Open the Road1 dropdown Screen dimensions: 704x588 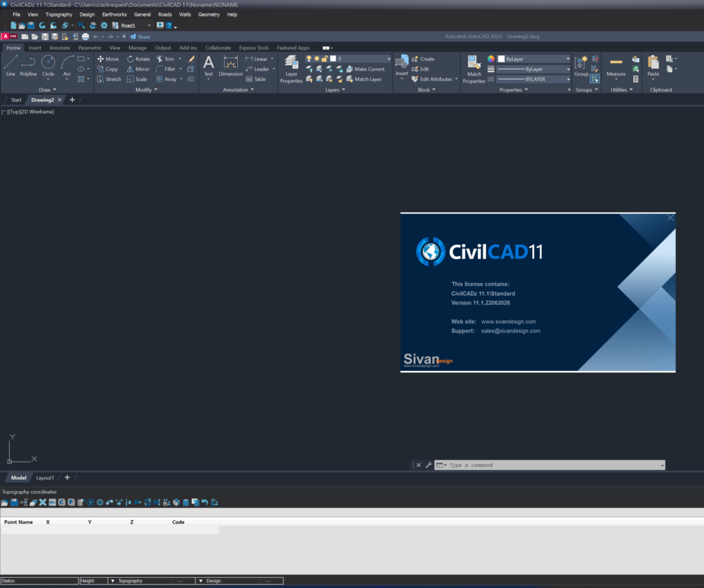tap(149, 25)
